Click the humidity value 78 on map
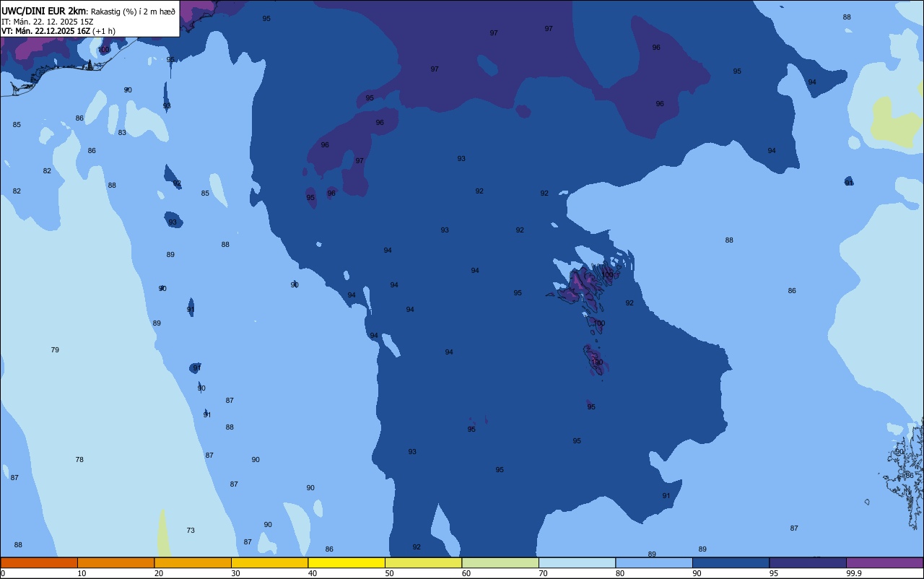Screen dimensions: 924x579 tap(79, 460)
